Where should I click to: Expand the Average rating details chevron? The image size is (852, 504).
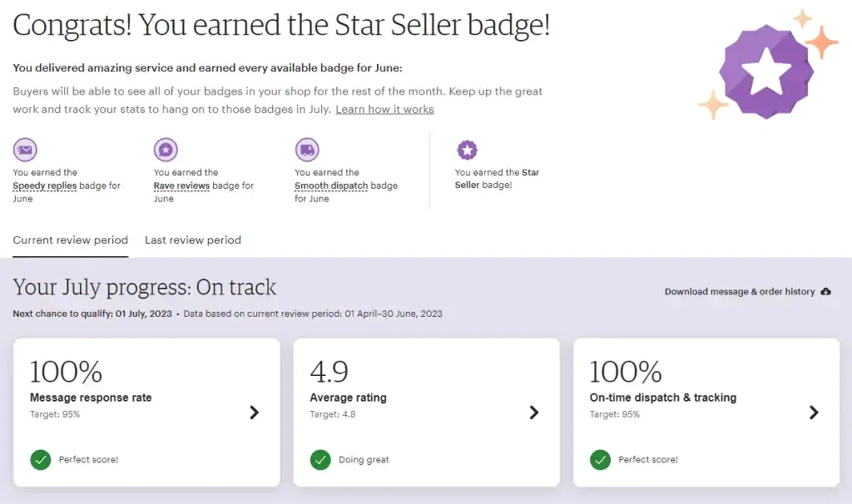click(534, 412)
